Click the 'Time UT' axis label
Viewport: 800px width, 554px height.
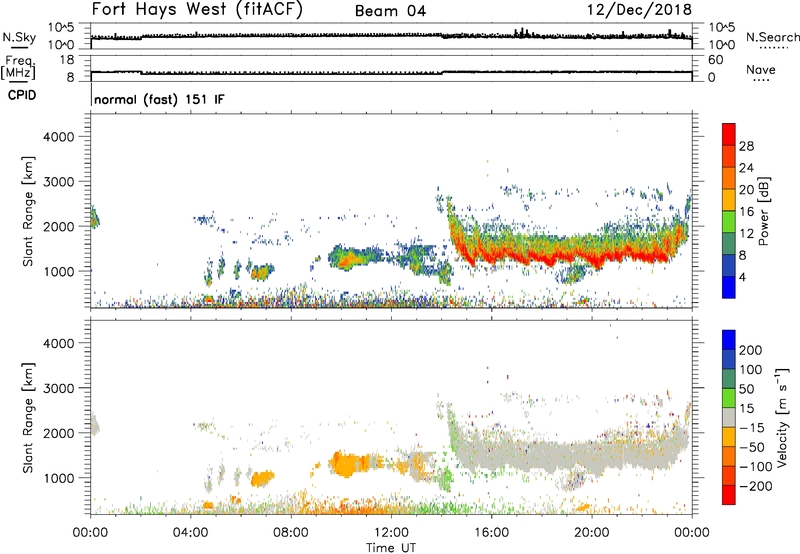[x=391, y=548]
